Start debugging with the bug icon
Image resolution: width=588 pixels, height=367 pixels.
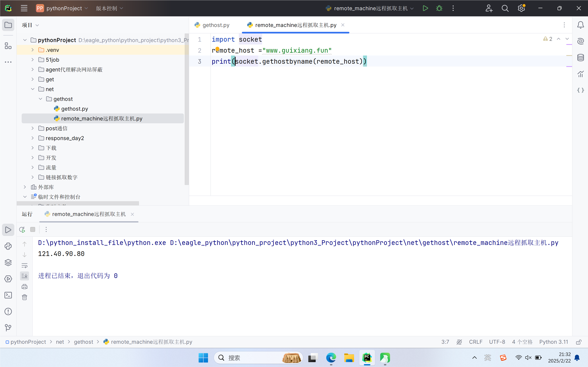[x=439, y=8]
